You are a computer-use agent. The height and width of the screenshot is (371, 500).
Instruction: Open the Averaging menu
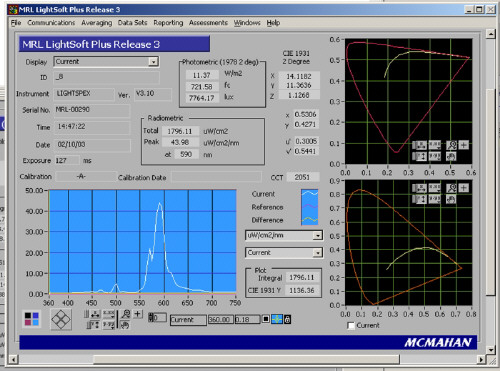[x=97, y=23]
